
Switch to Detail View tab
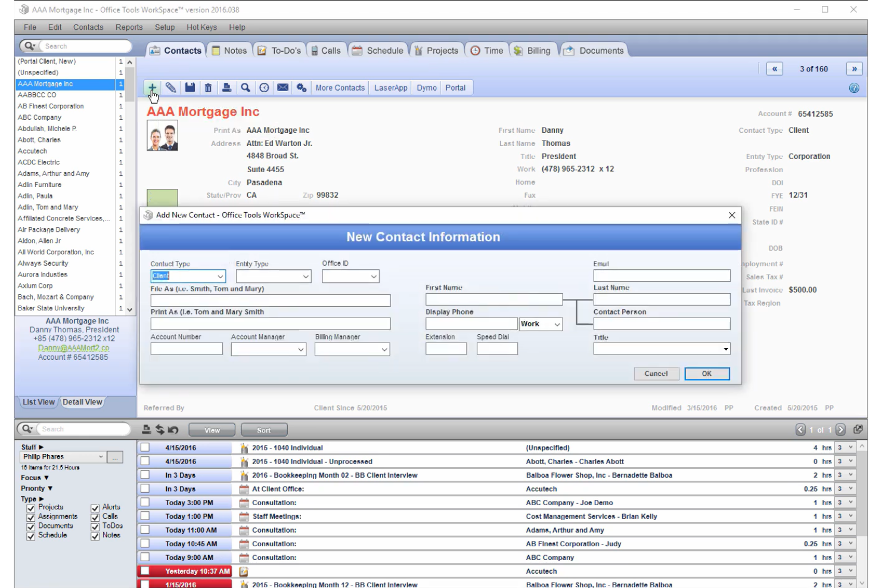pos(82,402)
